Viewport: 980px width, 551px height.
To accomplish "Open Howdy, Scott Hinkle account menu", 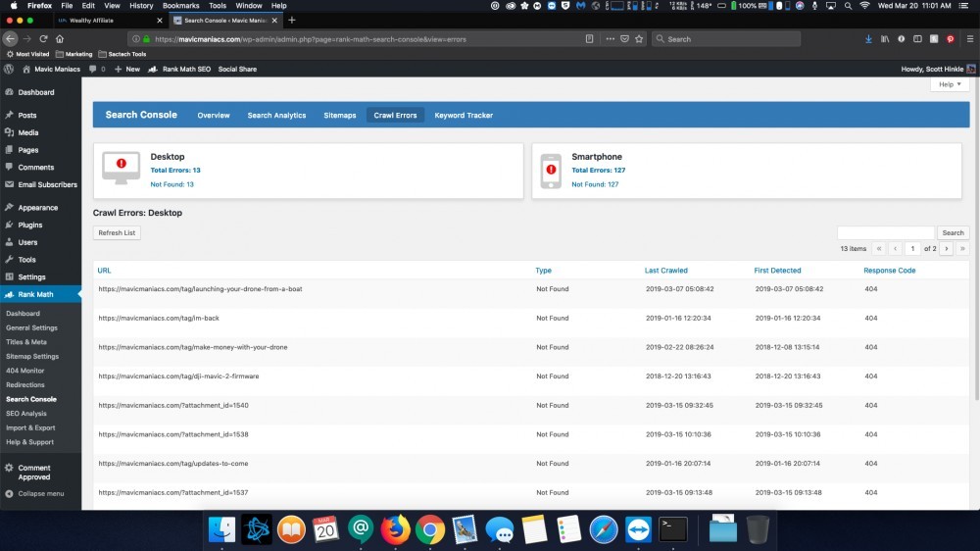I will pos(938,69).
